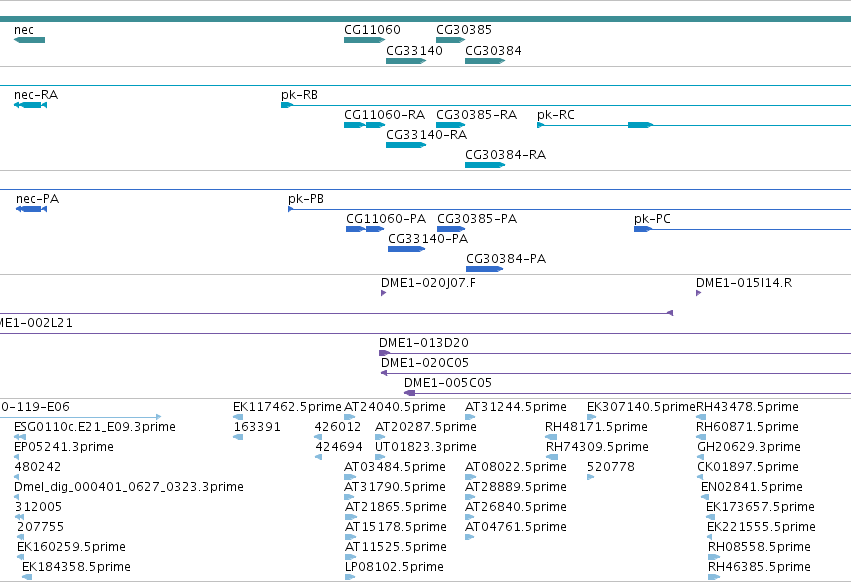
Task: Click the CK01897.5prime EST label
Action: coord(748,467)
